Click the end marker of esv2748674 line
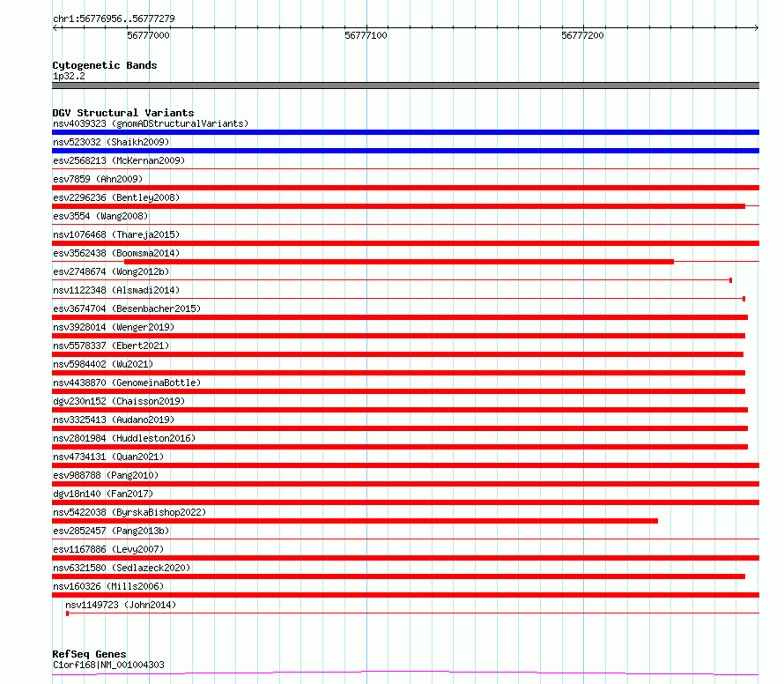 coord(730,280)
